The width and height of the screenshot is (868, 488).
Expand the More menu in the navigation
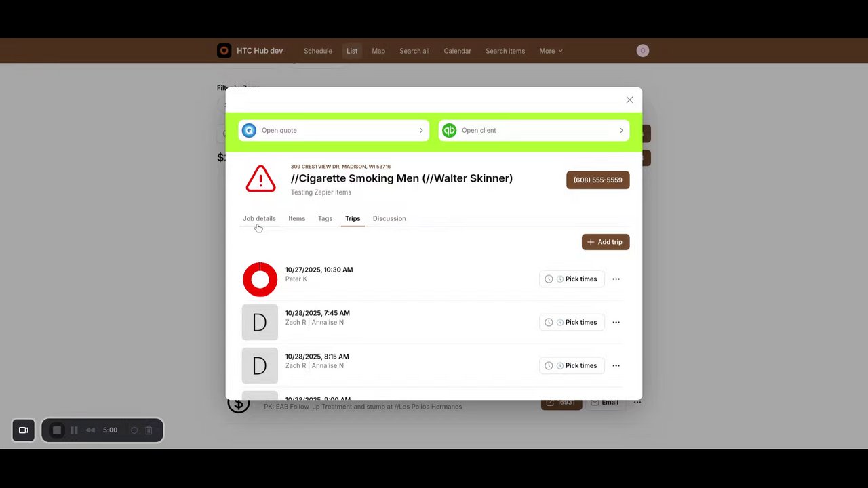point(551,51)
